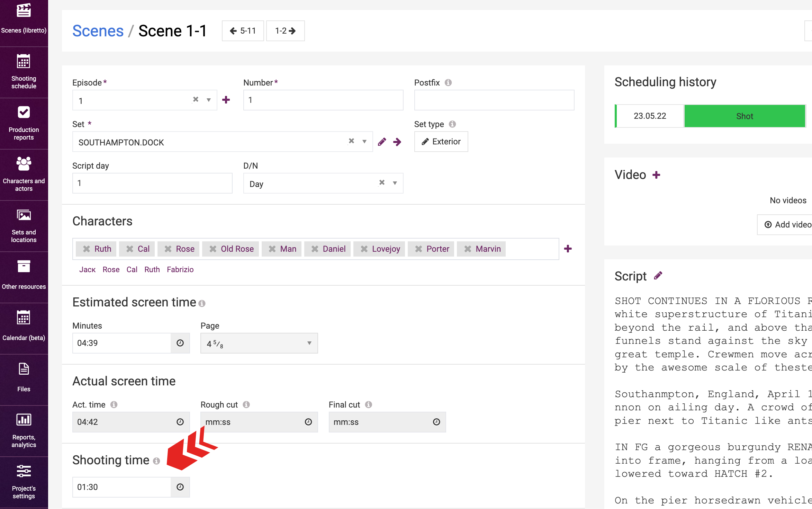Add a video with plus icon

click(x=656, y=175)
